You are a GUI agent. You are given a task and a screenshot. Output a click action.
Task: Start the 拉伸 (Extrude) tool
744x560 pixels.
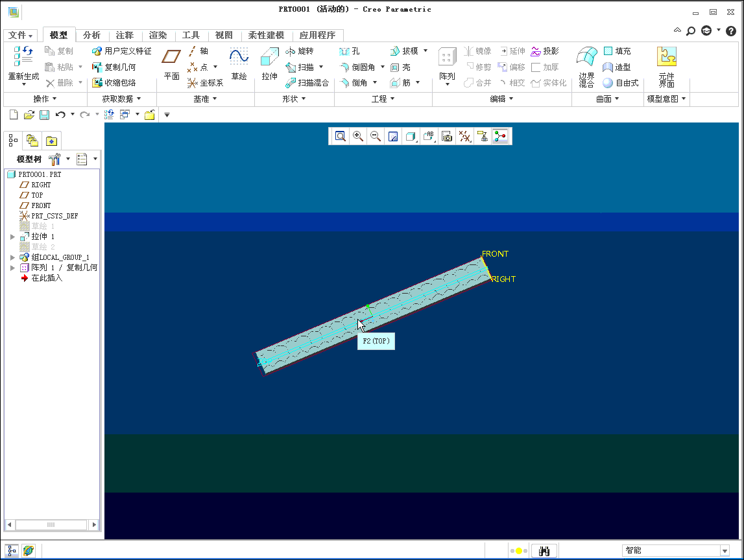[x=269, y=63]
